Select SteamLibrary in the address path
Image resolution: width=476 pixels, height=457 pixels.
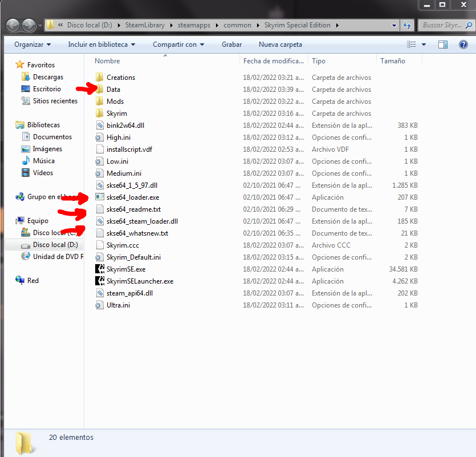pyautogui.click(x=145, y=25)
